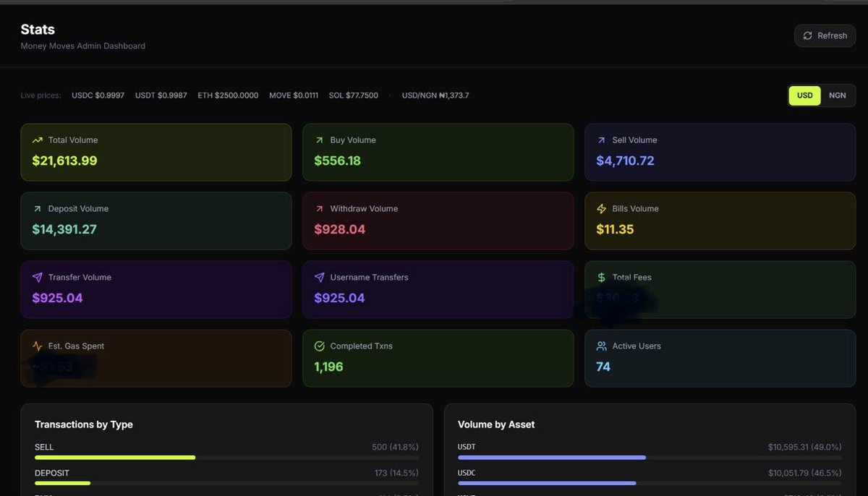Click the Sell Volume arrow icon
Image resolution: width=868 pixels, height=496 pixels.
601,140
